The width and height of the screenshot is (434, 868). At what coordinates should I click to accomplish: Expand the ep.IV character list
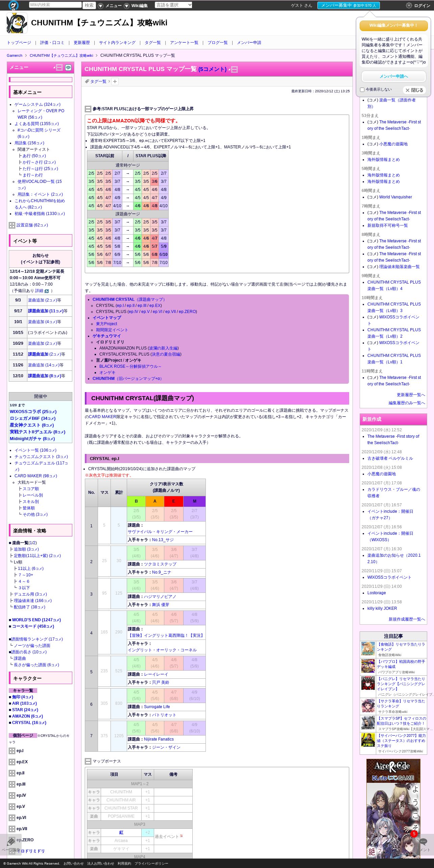pos(12,795)
